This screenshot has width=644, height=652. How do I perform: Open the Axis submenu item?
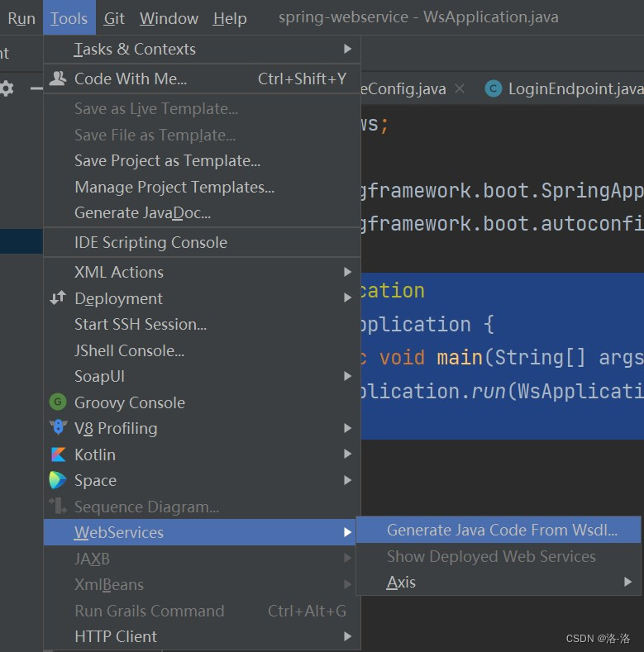pos(499,582)
